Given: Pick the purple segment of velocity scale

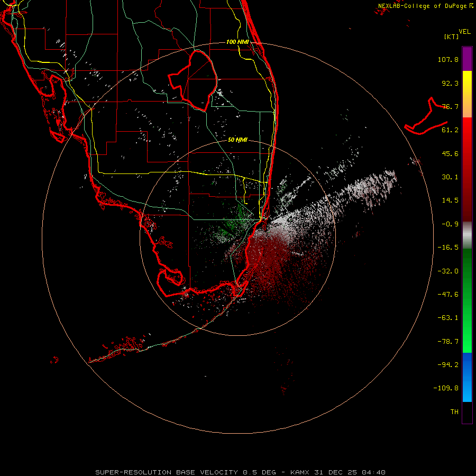Looking at the screenshot, I should pyautogui.click(x=467, y=59).
